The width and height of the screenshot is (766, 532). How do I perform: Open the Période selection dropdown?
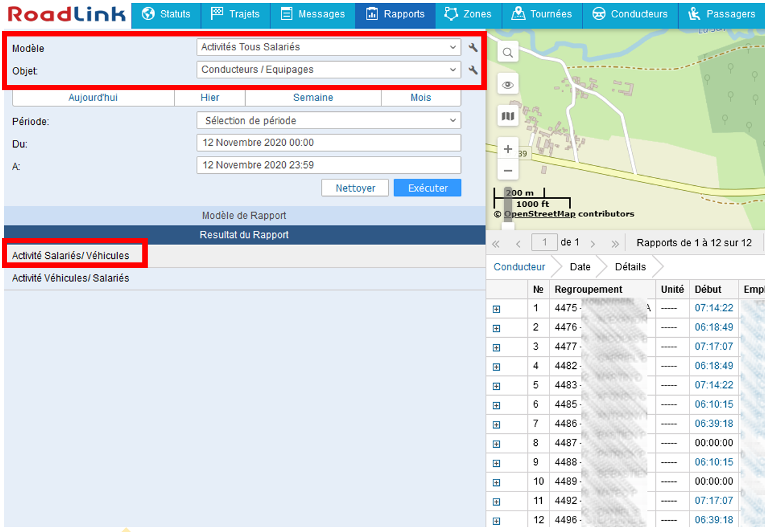(x=328, y=121)
